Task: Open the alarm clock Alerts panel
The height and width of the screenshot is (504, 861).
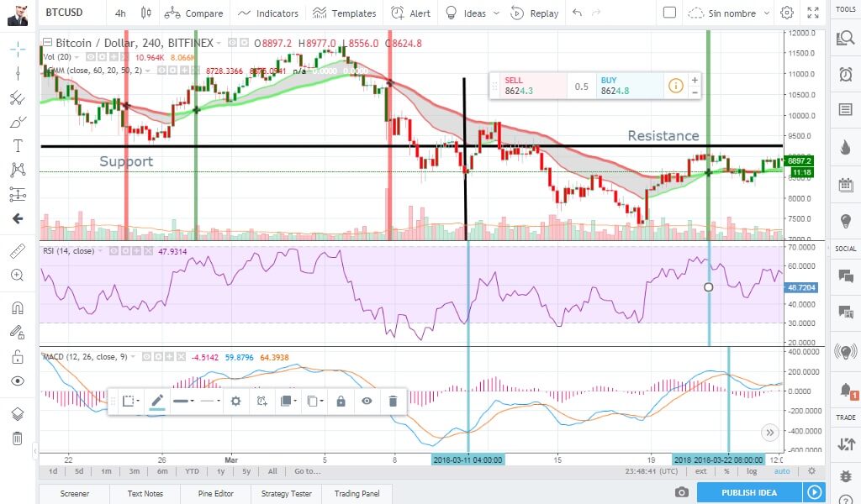Action: point(845,76)
